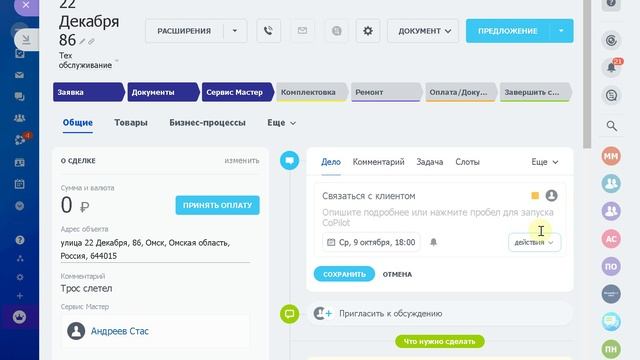Image resolution: width=640 pixels, height=360 pixels.
Task: Click the pencil edit icon beside title
Action: (82, 41)
